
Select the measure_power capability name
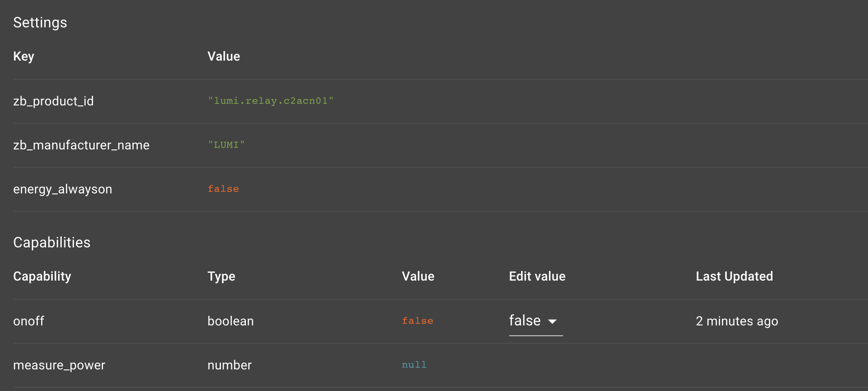(x=59, y=365)
